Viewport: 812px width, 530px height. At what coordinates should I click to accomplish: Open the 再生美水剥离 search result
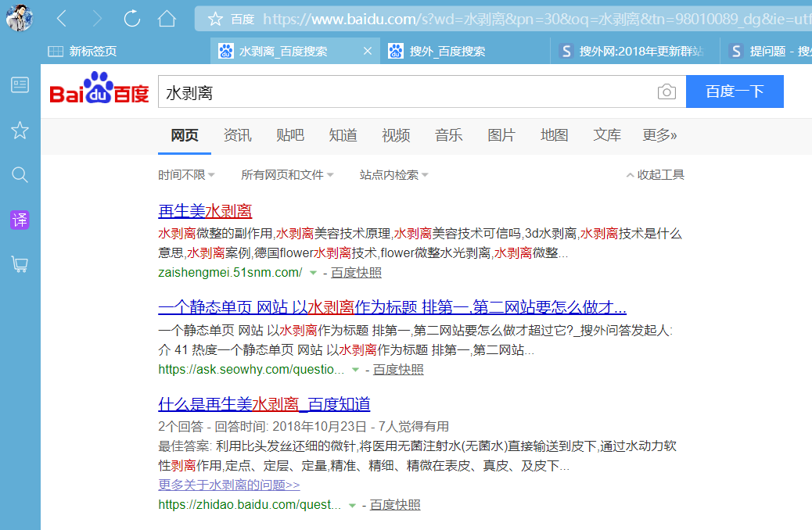pos(205,211)
